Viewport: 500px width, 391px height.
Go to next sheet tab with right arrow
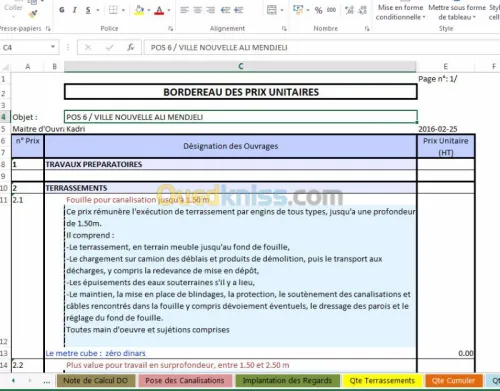coord(29,380)
